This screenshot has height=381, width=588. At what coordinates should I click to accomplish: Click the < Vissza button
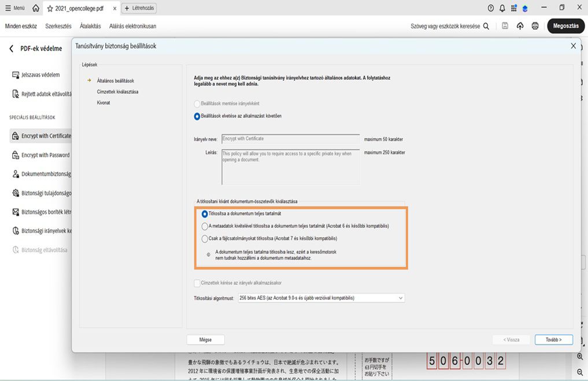(511, 339)
